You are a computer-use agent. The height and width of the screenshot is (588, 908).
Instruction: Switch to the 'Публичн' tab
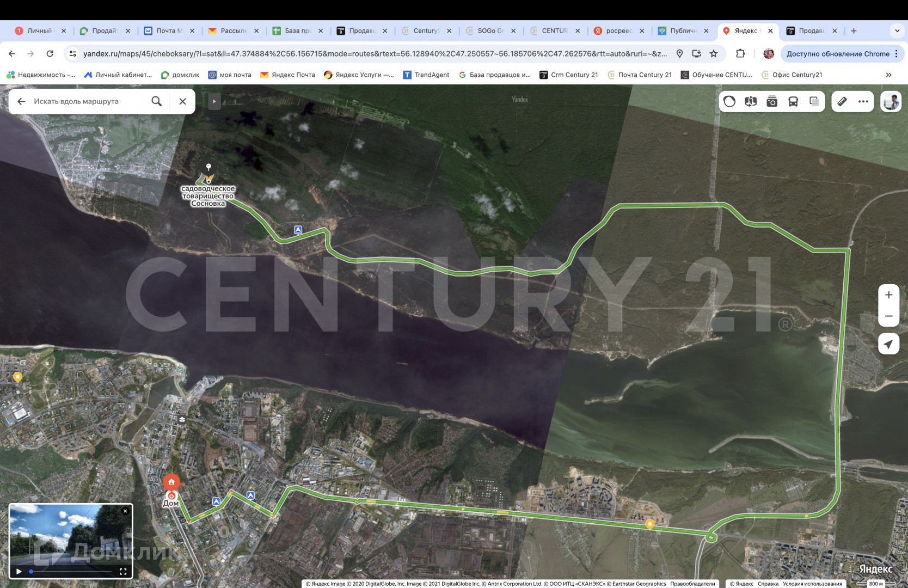click(682, 31)
